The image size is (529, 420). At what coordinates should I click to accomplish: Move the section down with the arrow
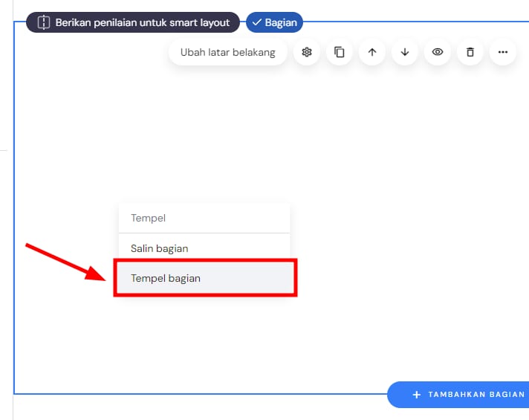click(405, 52)
